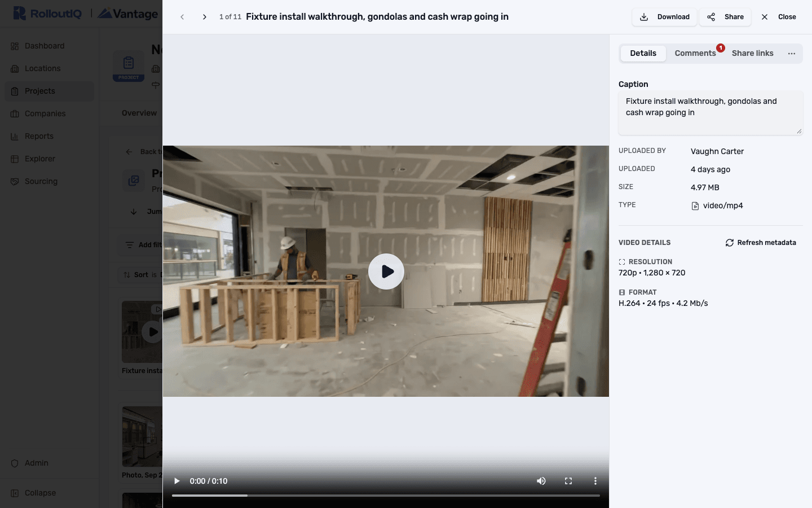Open Explorer in the sidebar
This screenshot has height=508, width=812.
click(x=49, y=159)
